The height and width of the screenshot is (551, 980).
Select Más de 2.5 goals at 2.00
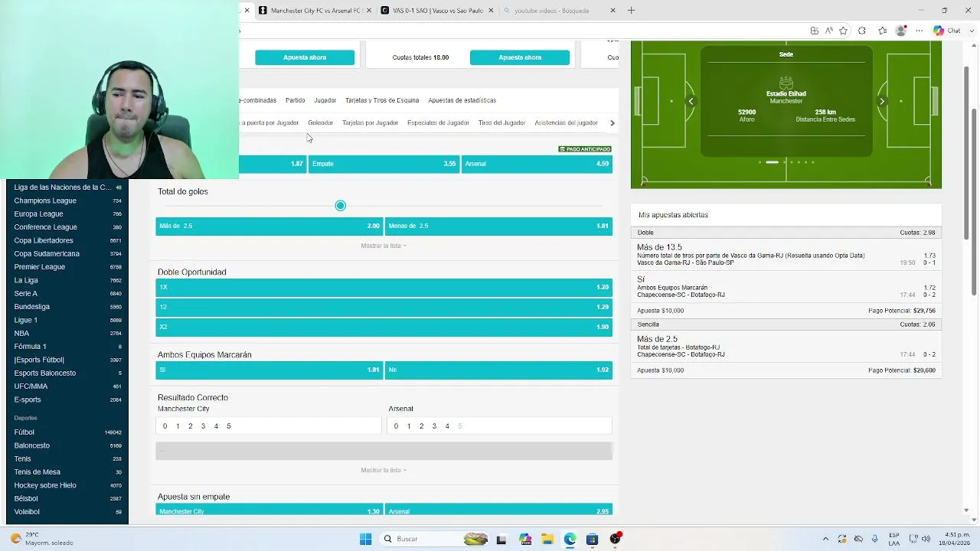click(269, 226)
